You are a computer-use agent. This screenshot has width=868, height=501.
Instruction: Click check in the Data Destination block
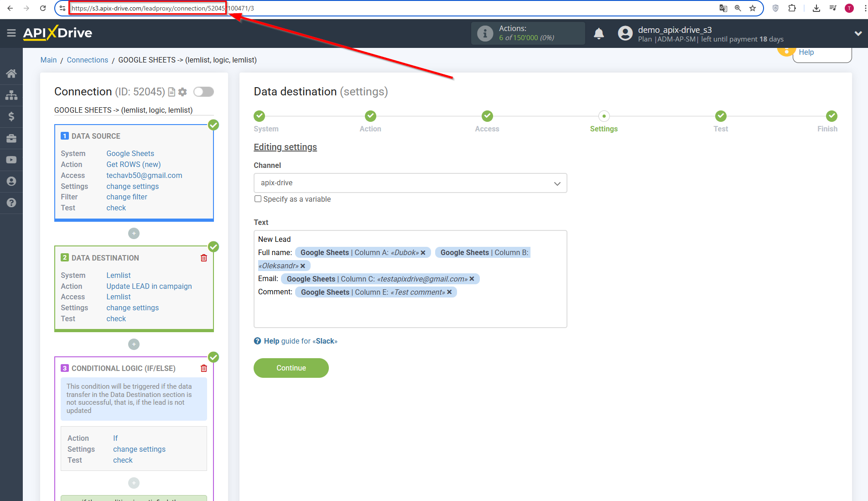pos(116,318)
